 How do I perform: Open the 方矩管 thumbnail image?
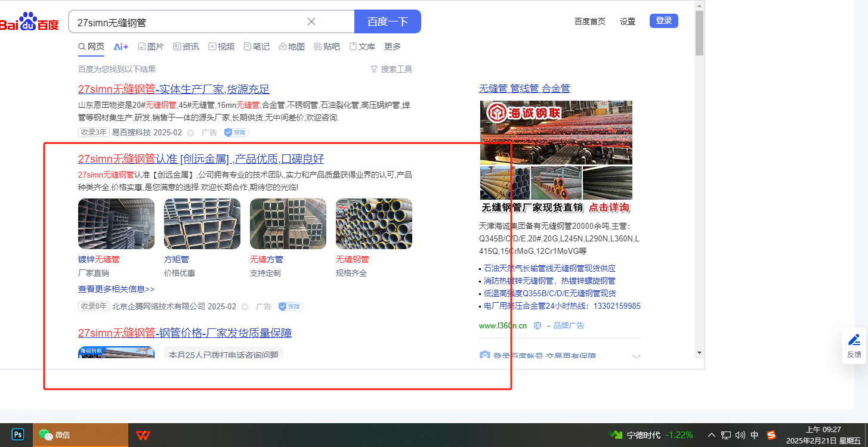(x=202, y=223)
